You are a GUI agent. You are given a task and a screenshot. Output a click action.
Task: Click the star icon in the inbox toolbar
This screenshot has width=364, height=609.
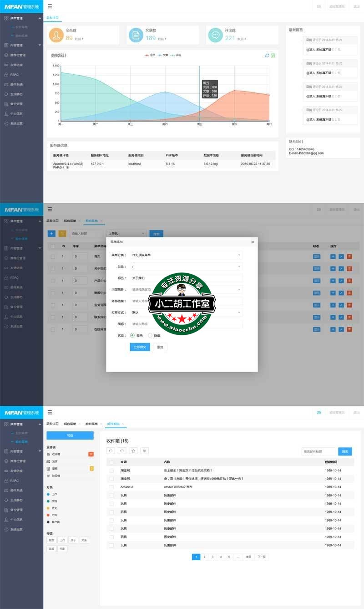coord(133,451)
